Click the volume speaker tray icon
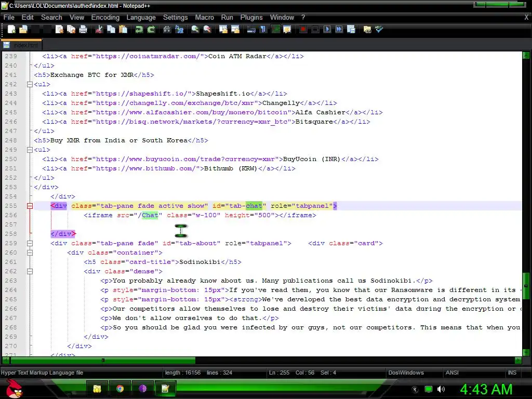 click(x=441, y=389)
